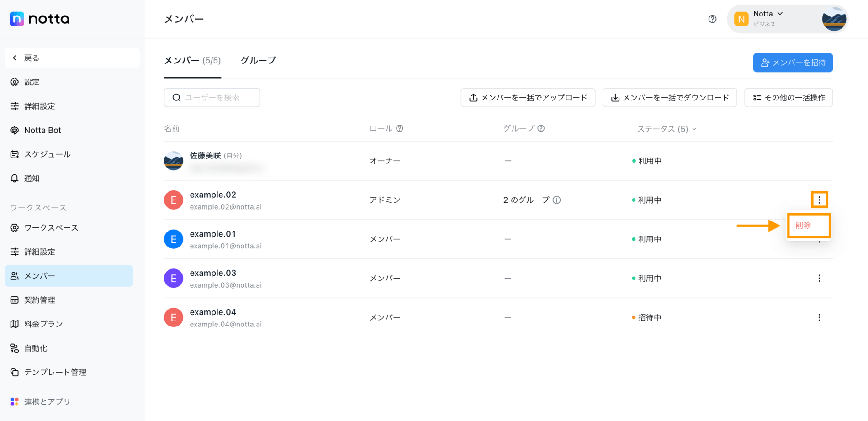Click the info icon next to 2 のグループ
Image resolution: width=868 pixels, height=421 pixels.
[557, 200]
